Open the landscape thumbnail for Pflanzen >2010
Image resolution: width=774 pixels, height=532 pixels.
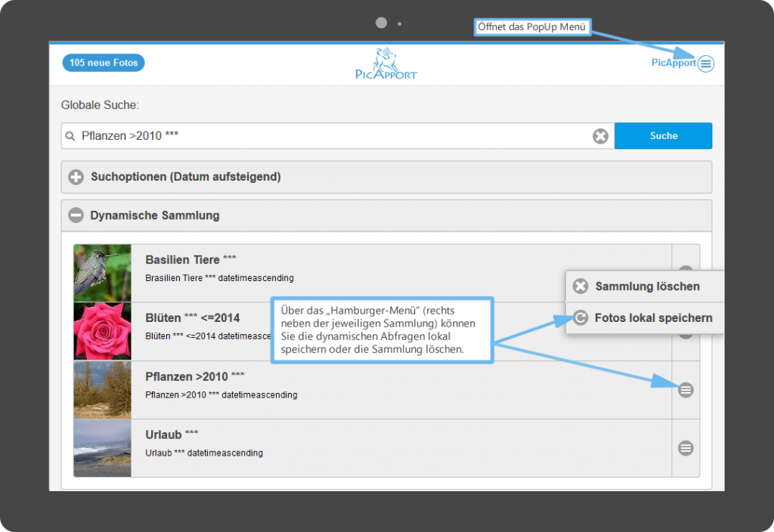pyautogui.click(x=103, y=390)
